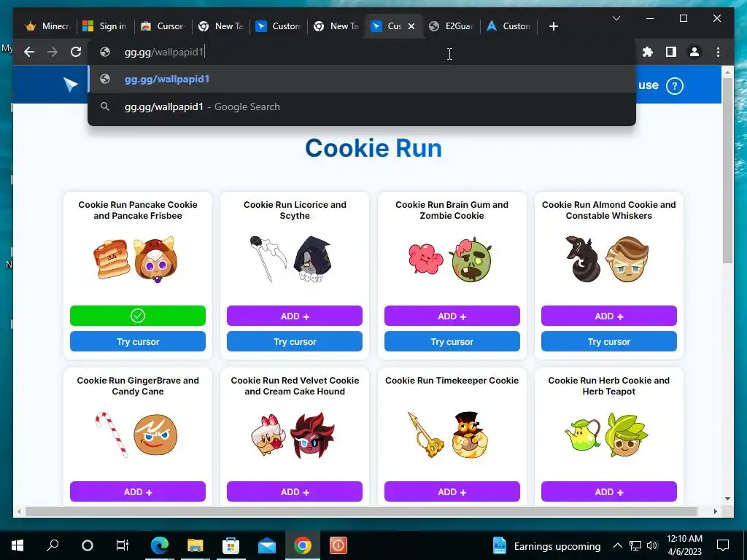Open the help question mark icon
The image size is (747, 560).
pyautogui.click(x=675, y=86)
